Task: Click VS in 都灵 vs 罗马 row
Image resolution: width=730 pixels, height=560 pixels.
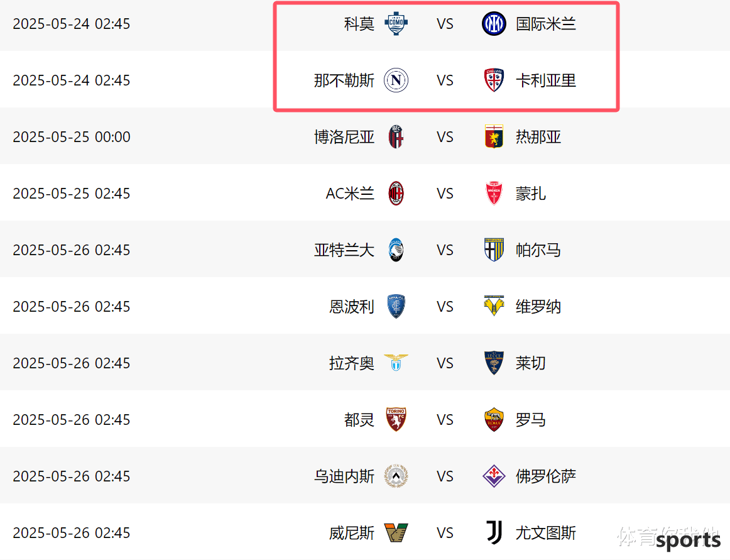Action: click(445, 420)
